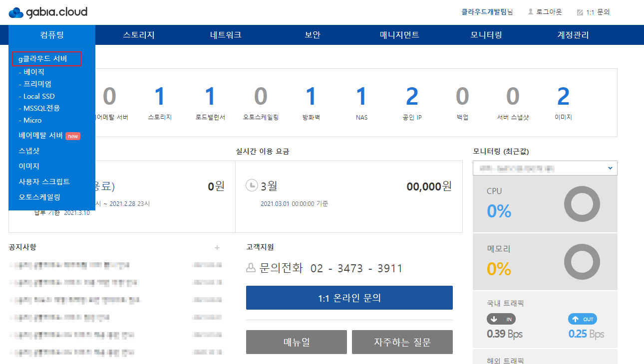The width and height of the screenshot is (644, 364).
Task: Click the 자주하는 질문 button
Action: point(402,342)
